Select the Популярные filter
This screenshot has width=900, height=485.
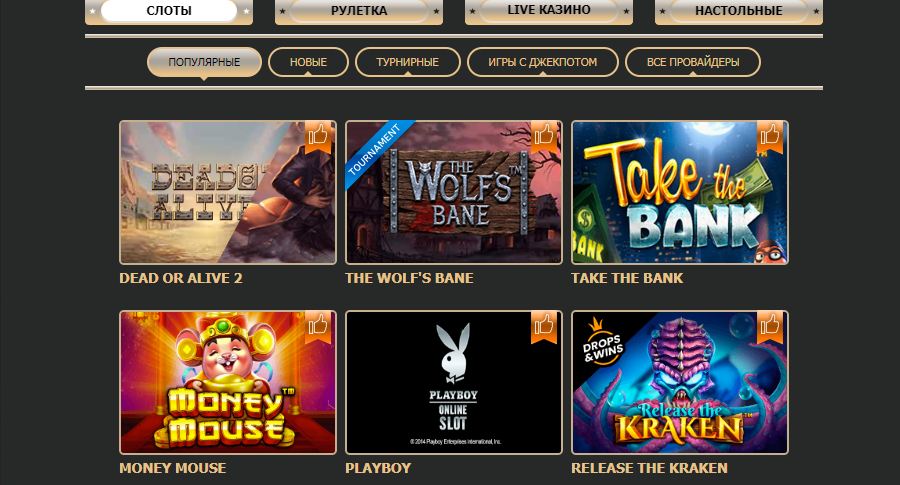pyautogui.click(x=204, y=62)
